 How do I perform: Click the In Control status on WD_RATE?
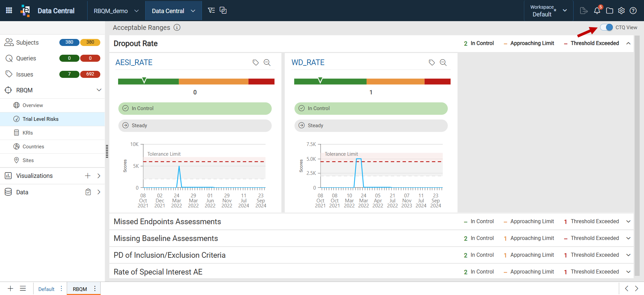click(371, 108)
